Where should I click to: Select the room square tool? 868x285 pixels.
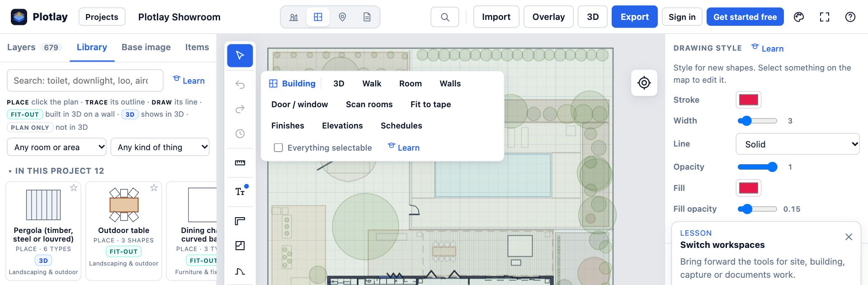coord(240,246)
